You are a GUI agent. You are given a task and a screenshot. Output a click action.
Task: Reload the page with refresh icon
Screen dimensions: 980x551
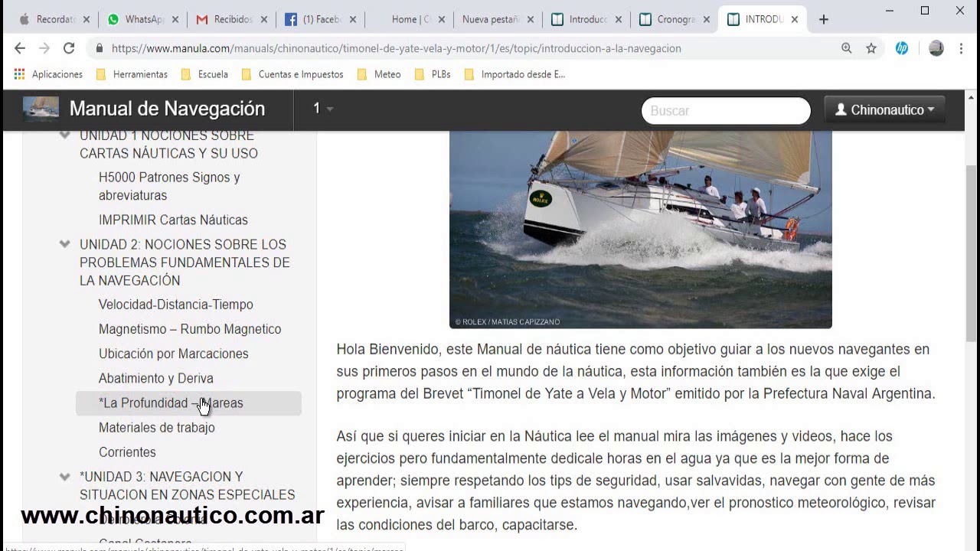click(x=69, y=48)
